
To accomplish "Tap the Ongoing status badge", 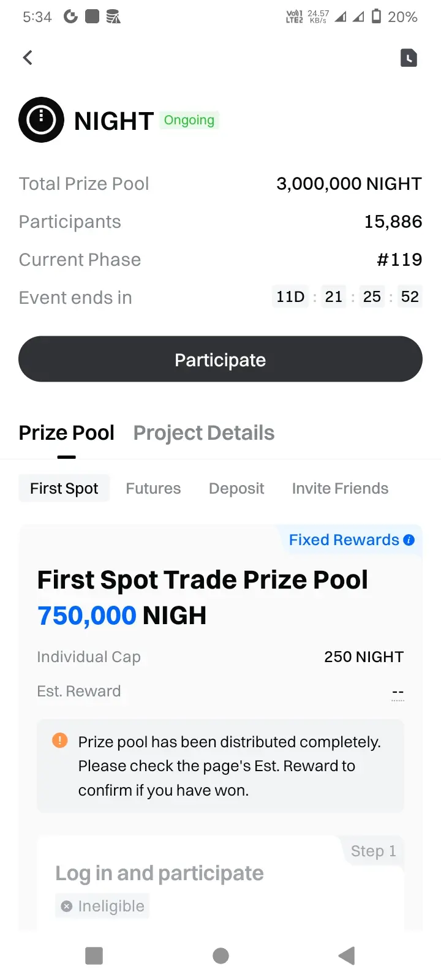I will [189, 120].
